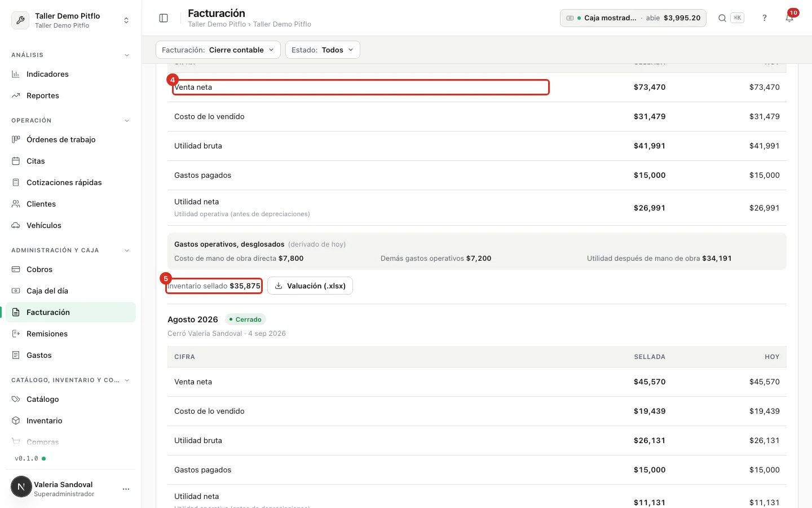Image resolution: width=812 pixels, height=508 pixels.
Task: Click the Clientes people icon
Action: click(x=16, y=204)
